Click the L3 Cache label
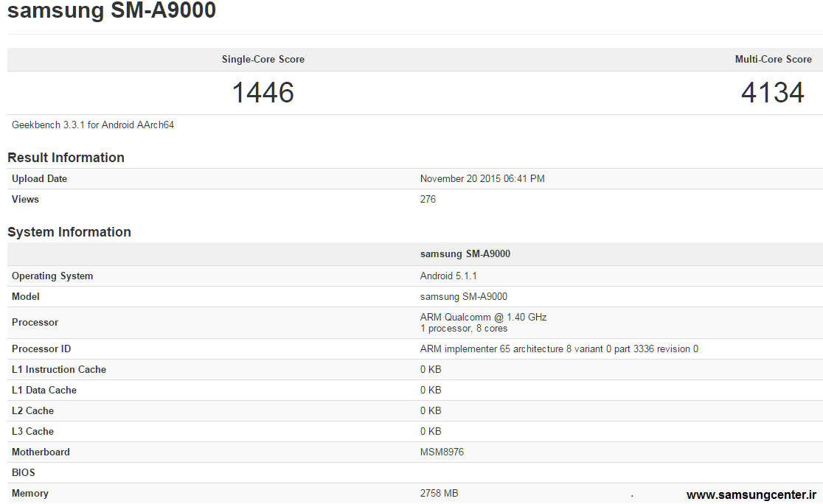 [32, 432]
